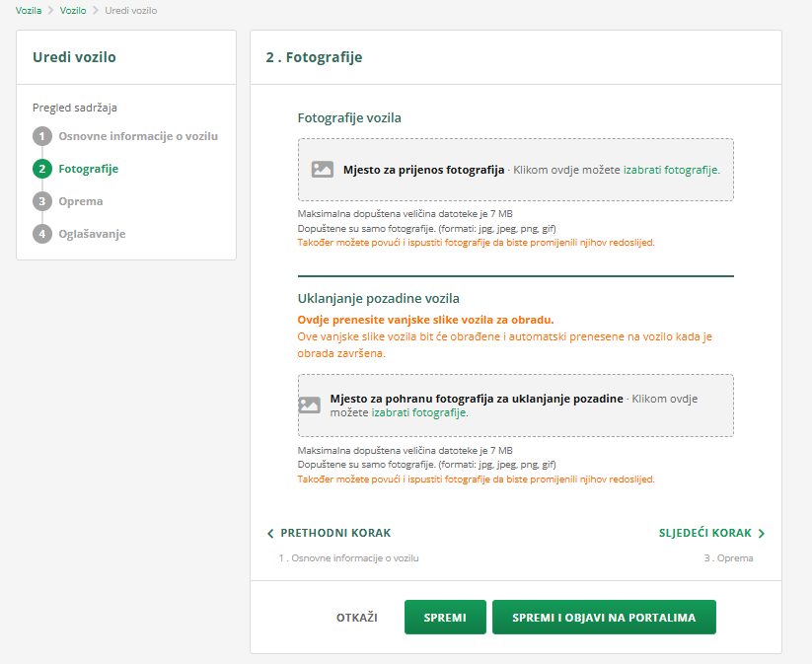This screenshot has height=664, width=812.
Task: Click the green step 2 circle icon
Action: click(x=42, y=169)
